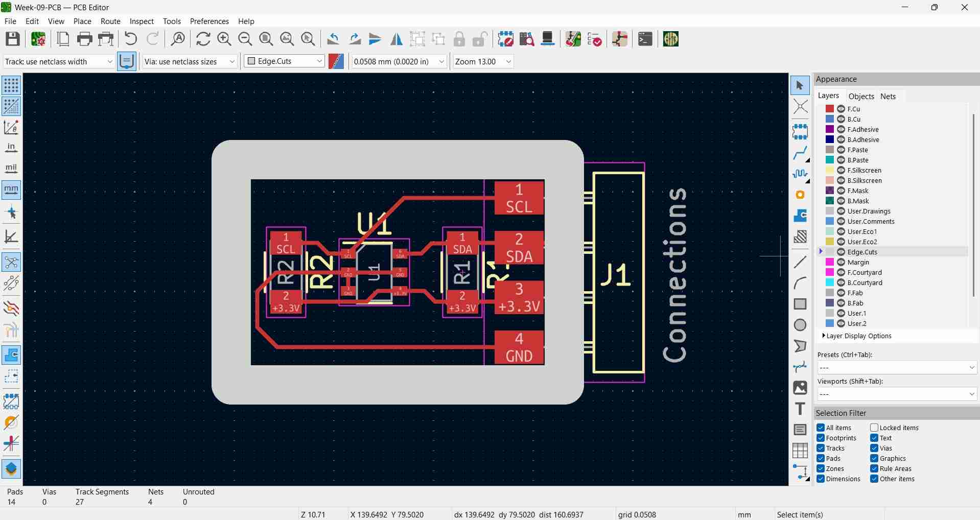980x520 pixels.
Task: Toggle grid display dots icon
Action: click(x=11, y=85)
